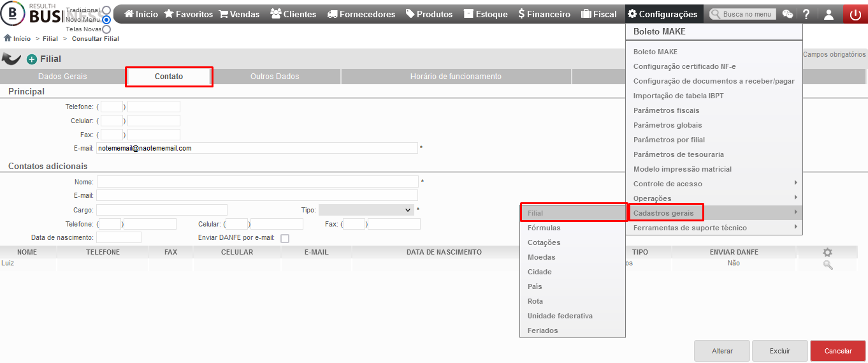The height and width of the screenshot is (363, 868).
Task: Toggle Enviar DANFE por e-mail checkbox
Action: [x=285, y=238]
